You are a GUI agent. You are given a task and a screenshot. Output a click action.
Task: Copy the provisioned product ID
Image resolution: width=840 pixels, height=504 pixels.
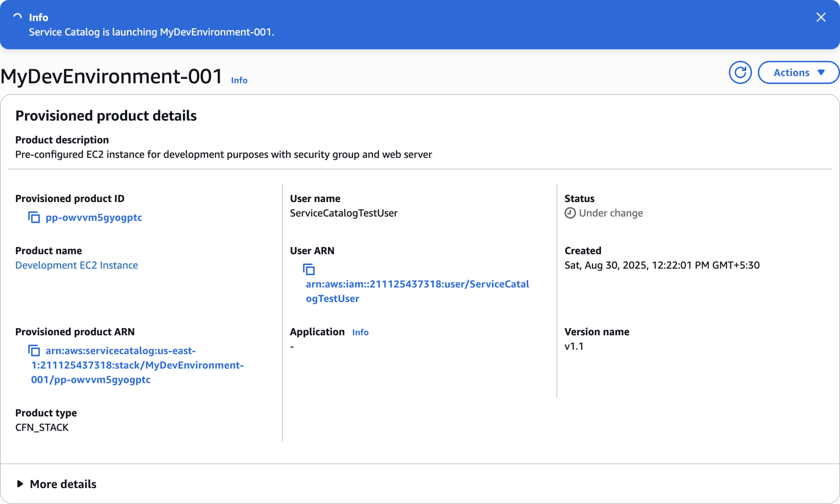pos(34,217)
